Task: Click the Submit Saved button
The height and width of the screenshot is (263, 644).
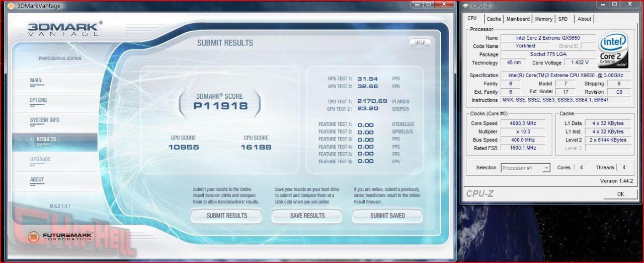Action: [387, 216]
